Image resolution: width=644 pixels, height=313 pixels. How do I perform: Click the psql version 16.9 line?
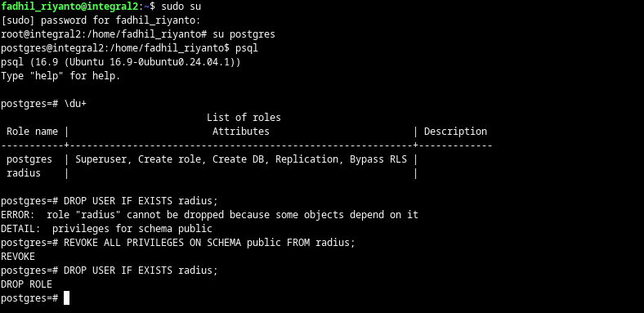(121, 62)
